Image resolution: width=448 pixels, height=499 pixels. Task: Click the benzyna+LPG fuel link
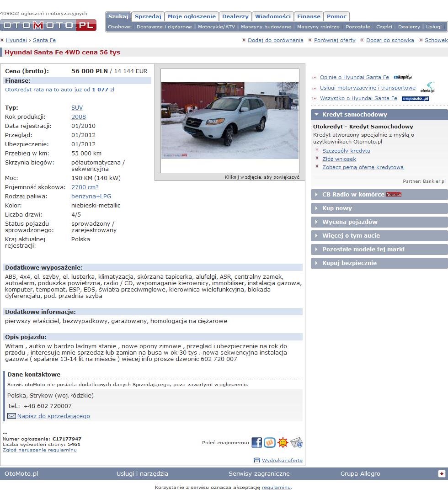[x=91, y=196]
